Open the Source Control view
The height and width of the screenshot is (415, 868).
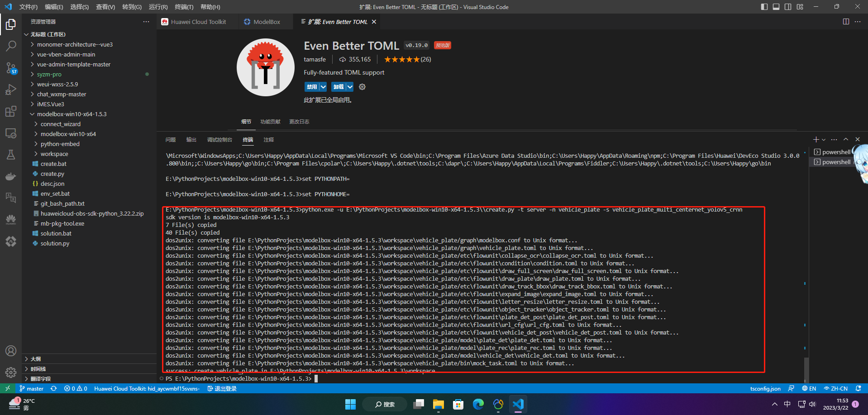(11, 68)
